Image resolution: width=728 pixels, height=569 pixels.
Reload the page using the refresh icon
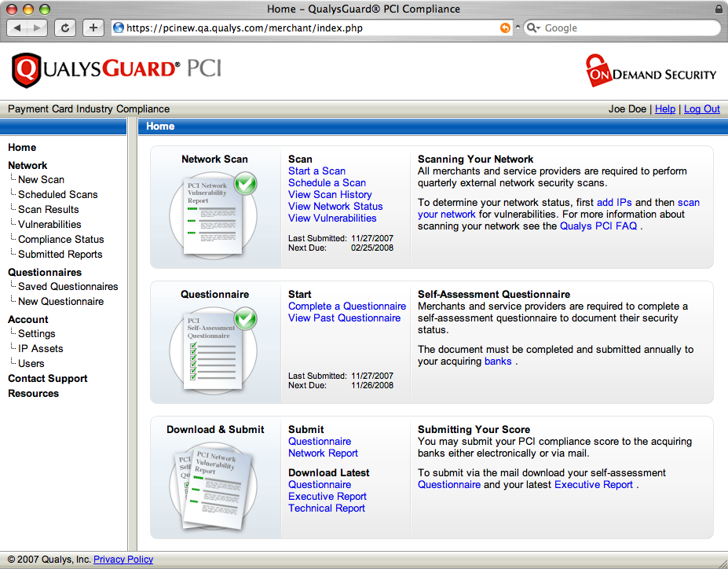click(64, 28)
